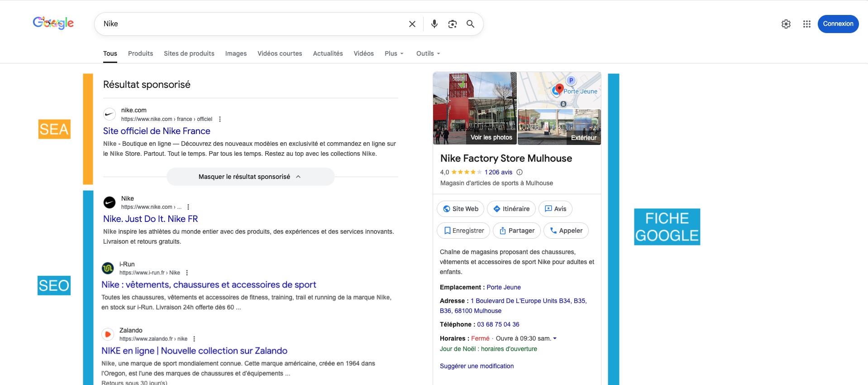The image size is (868, 385).
Task: Call the store with Appeler
Action: pos(566,231)
